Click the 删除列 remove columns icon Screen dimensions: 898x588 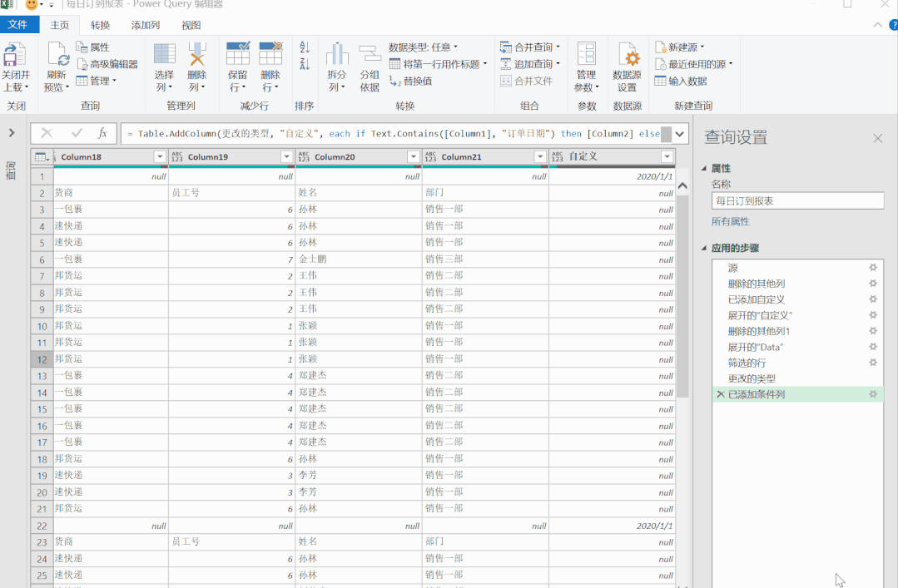coord(197,54)
